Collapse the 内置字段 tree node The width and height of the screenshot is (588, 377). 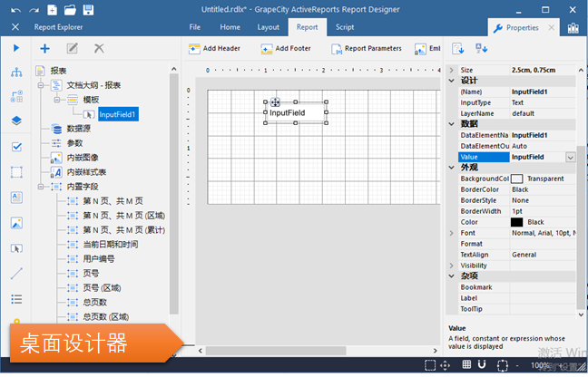[x=41, y=187]
